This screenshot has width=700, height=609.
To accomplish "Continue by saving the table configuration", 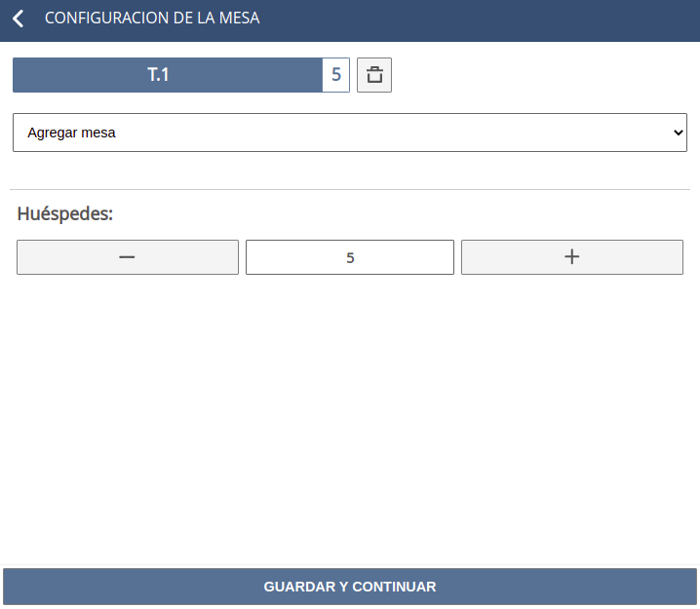I will click(x=350, y=587).
